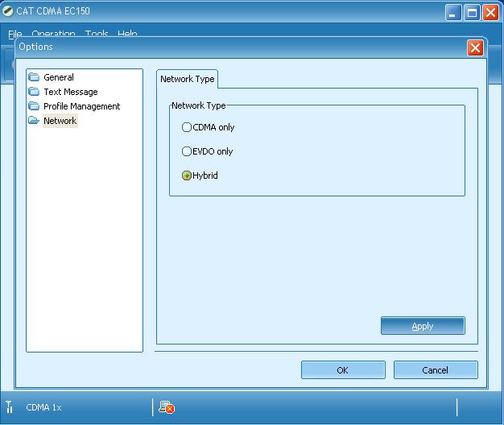The height and width of the screenshot is (425, 504).
Task: Select the CDMA only radio button
Action: [187, 127]
